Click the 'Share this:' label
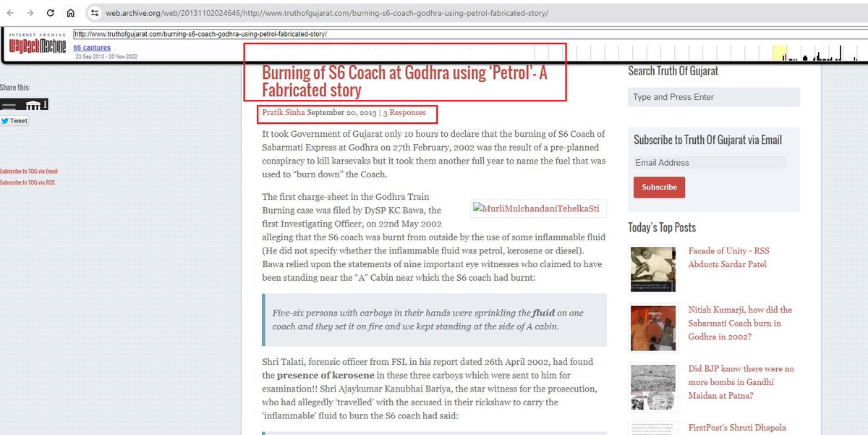Image resolution: width=868 pixels, height=435 pixels. (x=15, y=88)
